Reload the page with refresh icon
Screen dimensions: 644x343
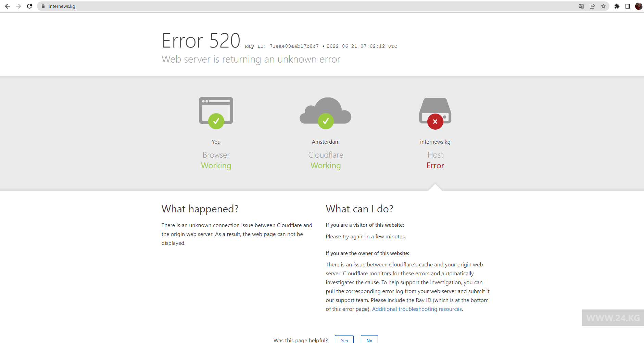tap(29, 6)
